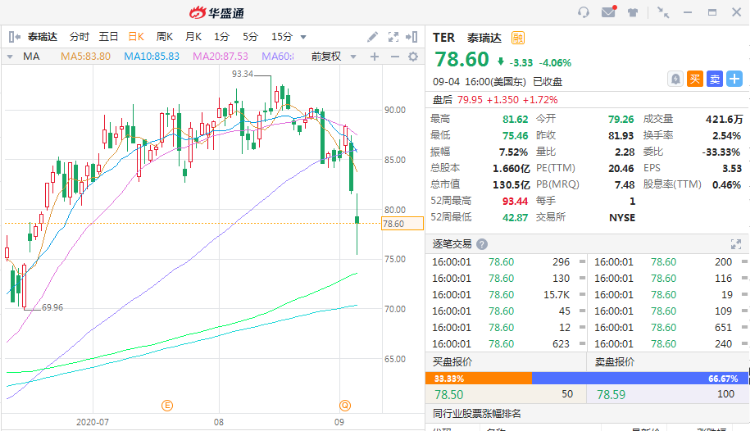Screen dimensions: 750x431
Task: Click the MA10:85.83 label
Action: (152, 56)
